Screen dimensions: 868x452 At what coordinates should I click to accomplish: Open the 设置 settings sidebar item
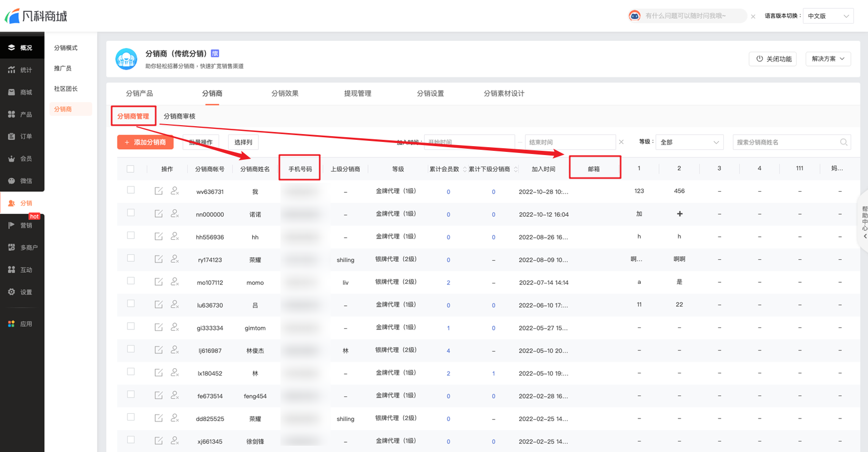coord(22,292)
